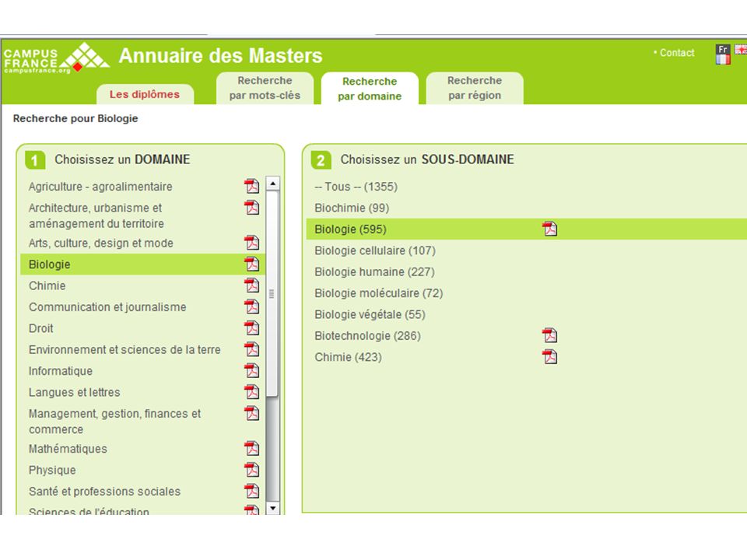Switch to English with the UK flag
Viewport: 747px width, 560px height.
pos(741,50)
